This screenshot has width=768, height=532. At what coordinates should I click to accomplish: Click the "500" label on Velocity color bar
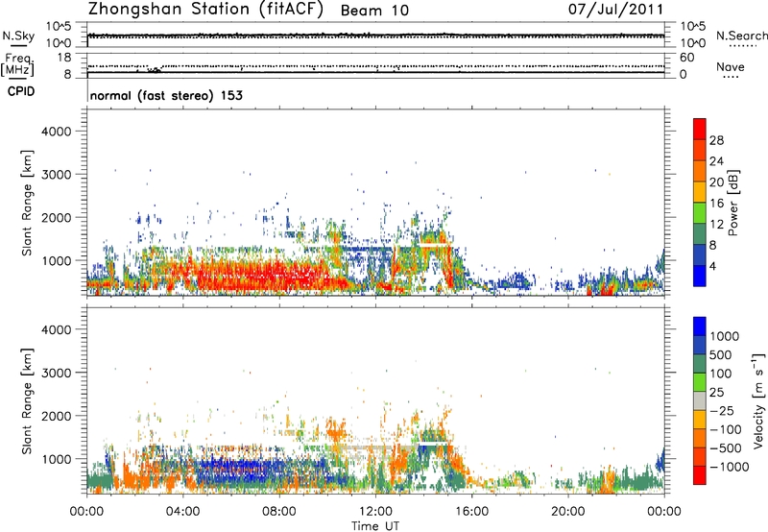[x=721, y=355]
